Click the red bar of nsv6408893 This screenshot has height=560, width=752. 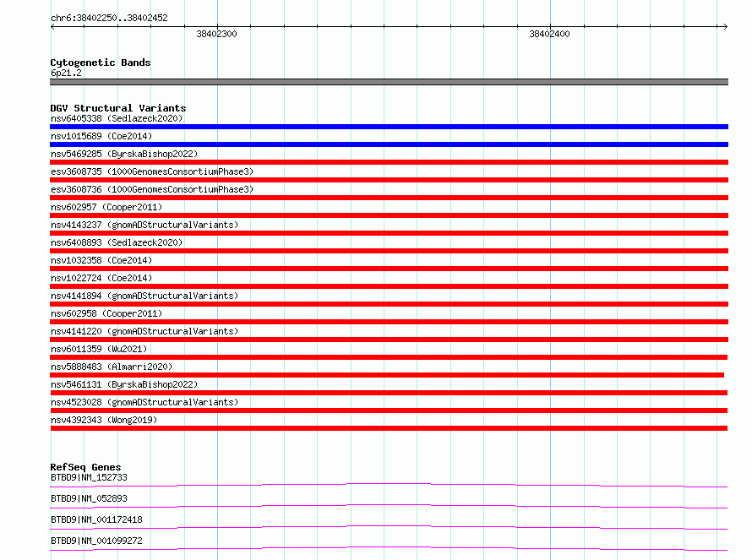pos(389,251)
